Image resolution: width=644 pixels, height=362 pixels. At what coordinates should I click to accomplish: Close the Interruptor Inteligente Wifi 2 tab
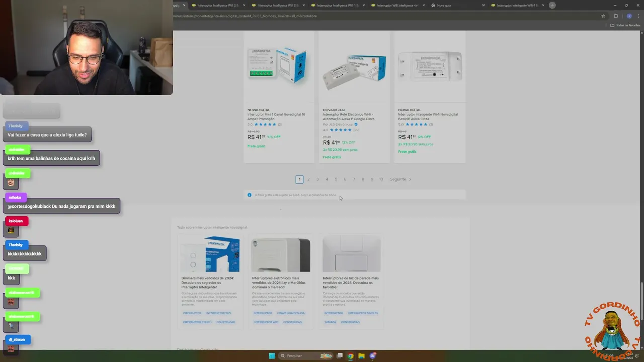pyautogui.click(x=244, y=5)
